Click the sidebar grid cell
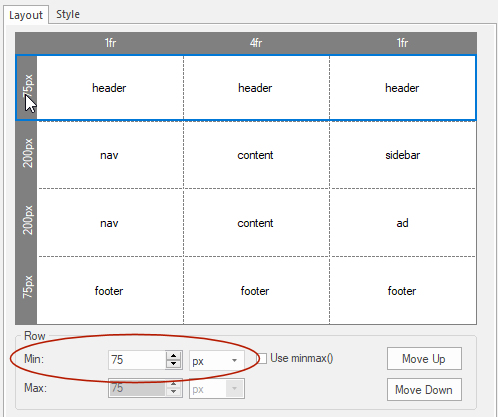This screenshot has height=417, width=498. 403,155
